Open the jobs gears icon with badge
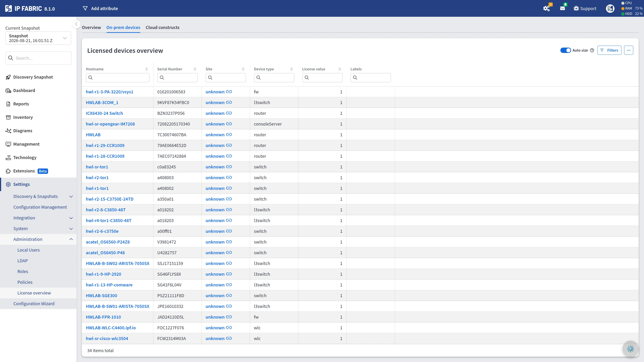 (547, 8)
